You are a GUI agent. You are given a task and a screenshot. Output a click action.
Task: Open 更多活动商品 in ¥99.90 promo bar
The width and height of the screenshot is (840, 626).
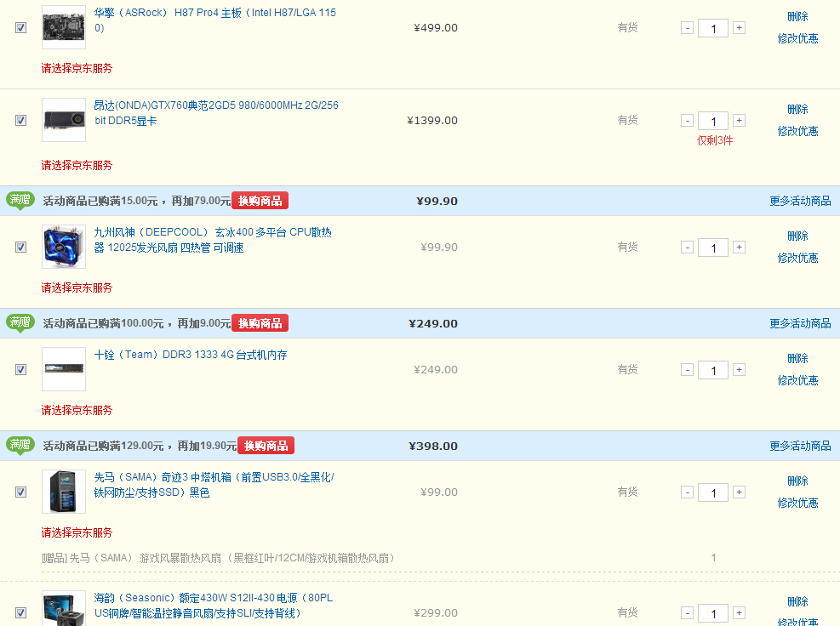pos(800,202)
